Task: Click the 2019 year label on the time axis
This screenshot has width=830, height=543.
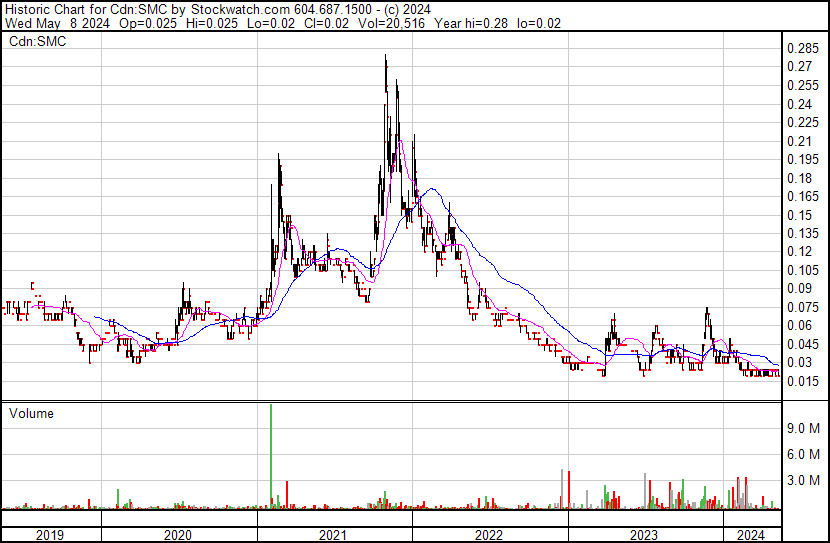Action: [50, 535]
